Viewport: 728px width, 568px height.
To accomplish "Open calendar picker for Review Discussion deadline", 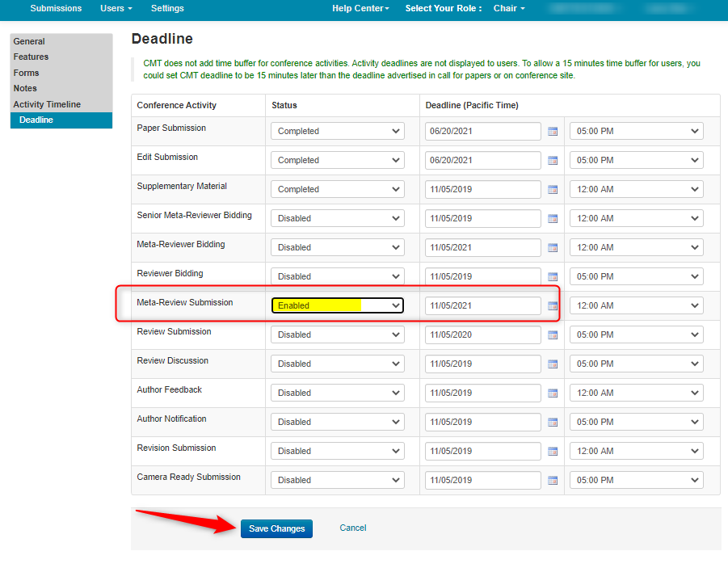I will click(x=553, y=364).
